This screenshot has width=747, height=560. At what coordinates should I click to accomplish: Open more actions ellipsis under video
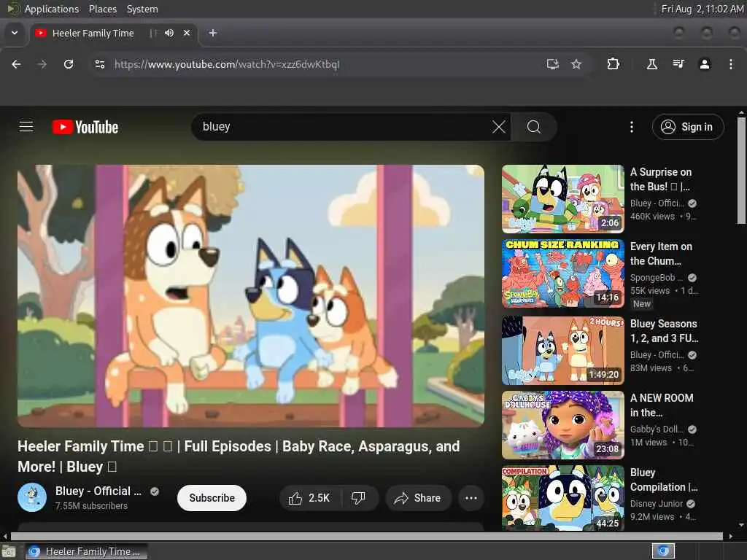(471, 498)
